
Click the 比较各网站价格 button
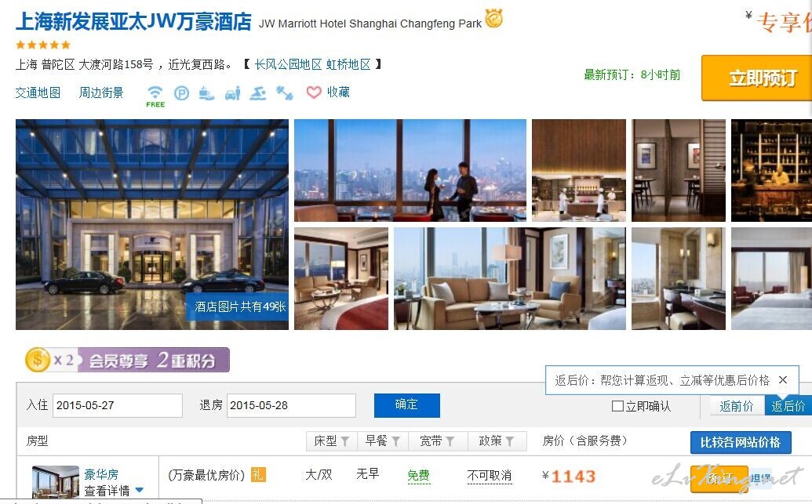tap(741, 442)
